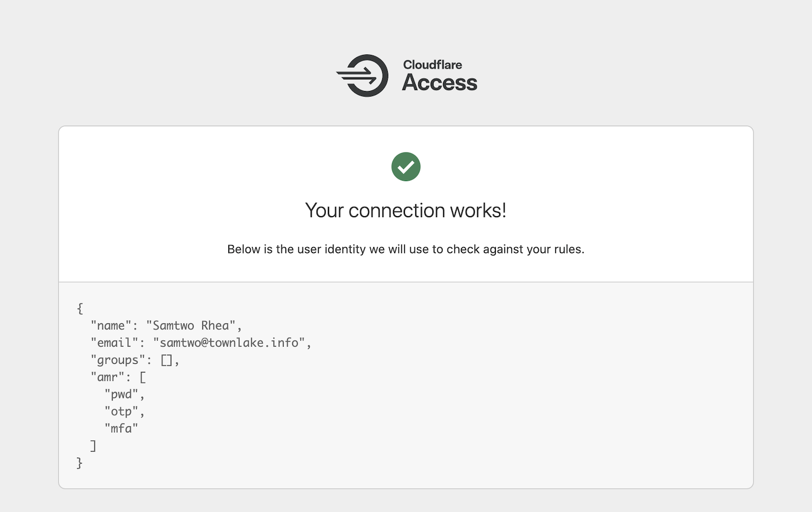Click the bold "Access" wordmark
The height and width of the screenshot is (512, 812).
click(x=439, y=83)
